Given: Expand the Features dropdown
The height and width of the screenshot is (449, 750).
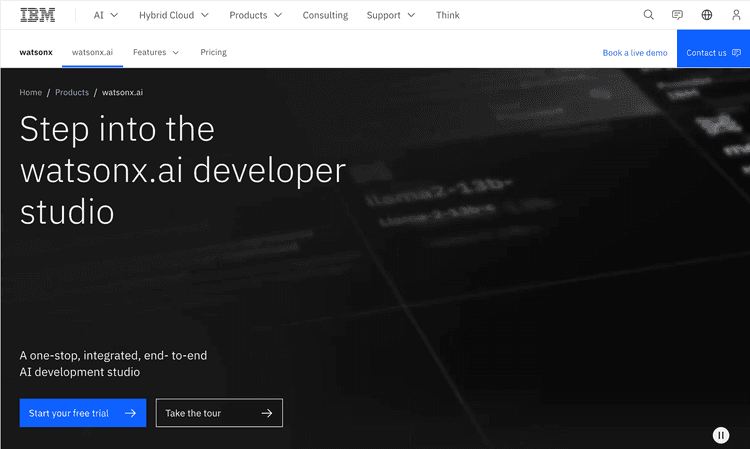Looking at the screenshot, I should pos(156,52).
